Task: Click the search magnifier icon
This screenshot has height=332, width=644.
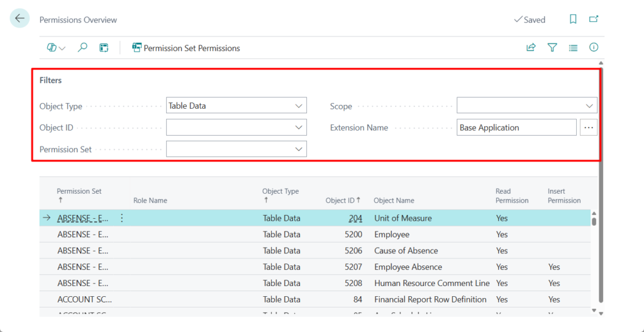Action: 82,48
